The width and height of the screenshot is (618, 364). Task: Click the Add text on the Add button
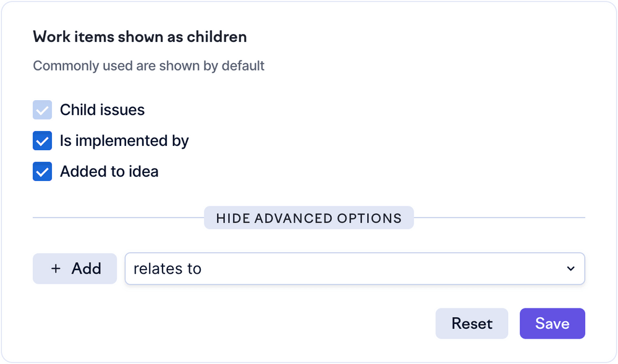tap(87, 269)
